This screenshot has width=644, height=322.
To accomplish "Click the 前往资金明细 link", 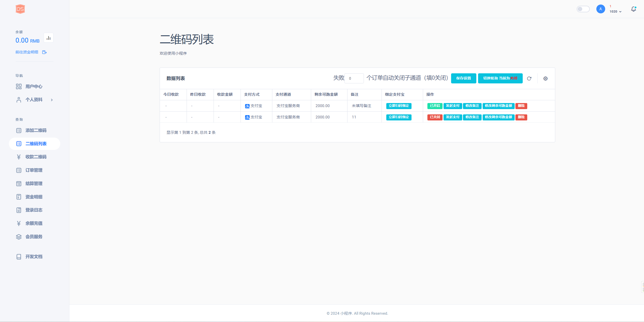I will tap(27, 52).
